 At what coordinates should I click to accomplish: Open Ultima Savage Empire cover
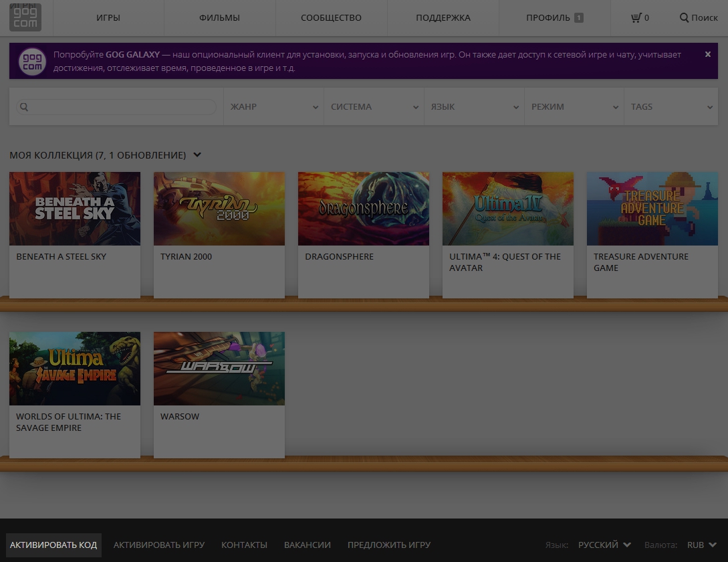75,369
